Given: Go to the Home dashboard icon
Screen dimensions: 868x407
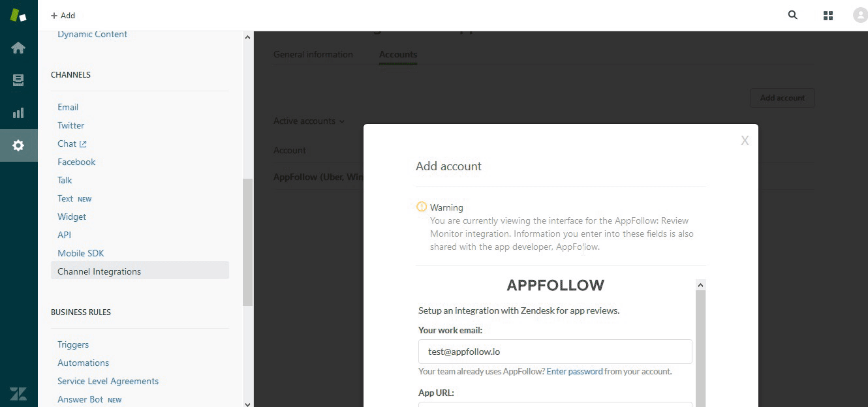Looking at the screenshot, I should tap(18, 48).
